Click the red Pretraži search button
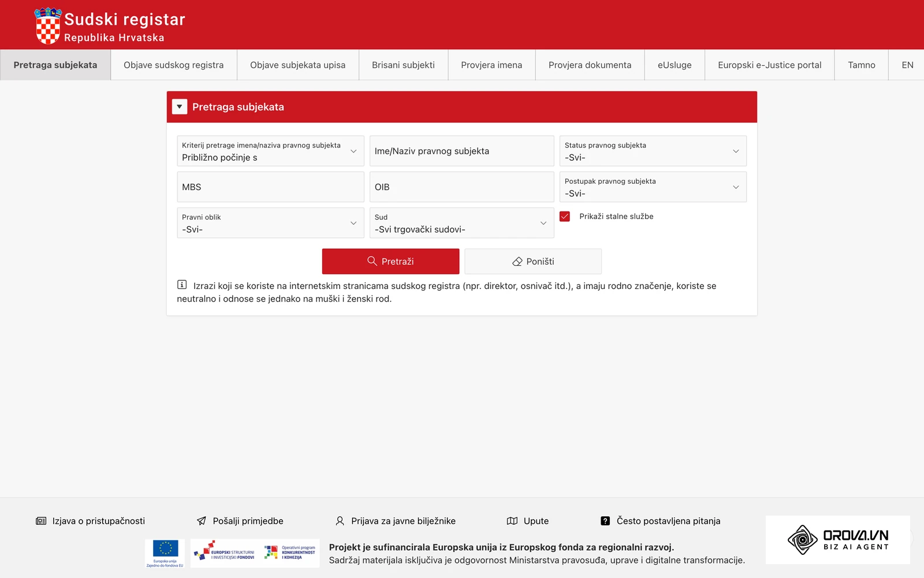The image size is (924, 578). [391, 261]
